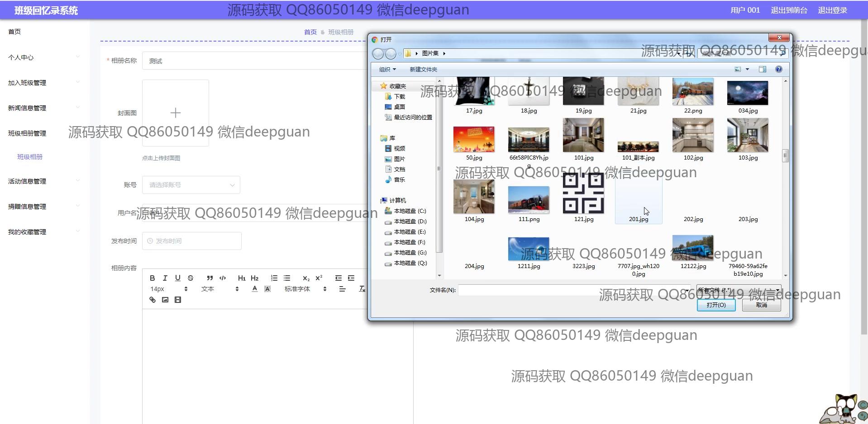
Task: Insert a blockquote in the editor
Action: [210, 278]
